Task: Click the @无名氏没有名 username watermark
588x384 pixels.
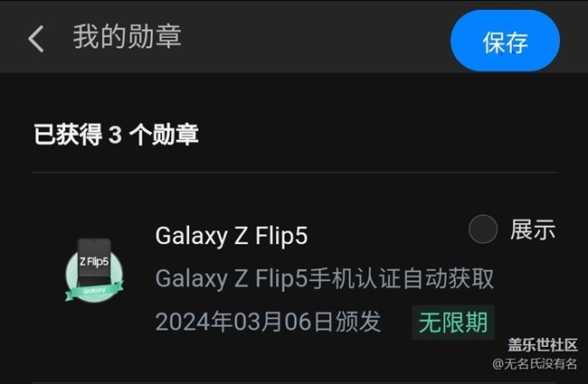Action: pos(535,364)
